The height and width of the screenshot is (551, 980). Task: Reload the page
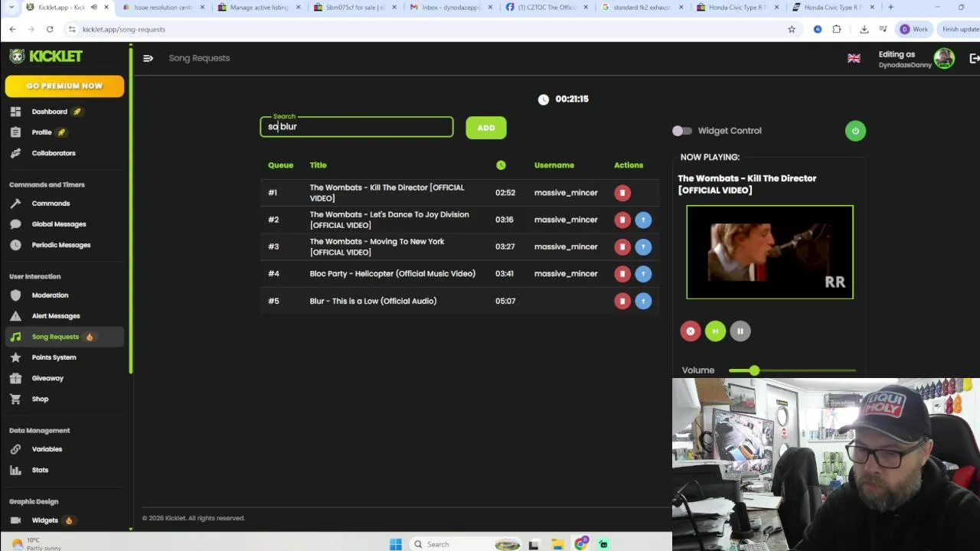[x=50, y=29]
